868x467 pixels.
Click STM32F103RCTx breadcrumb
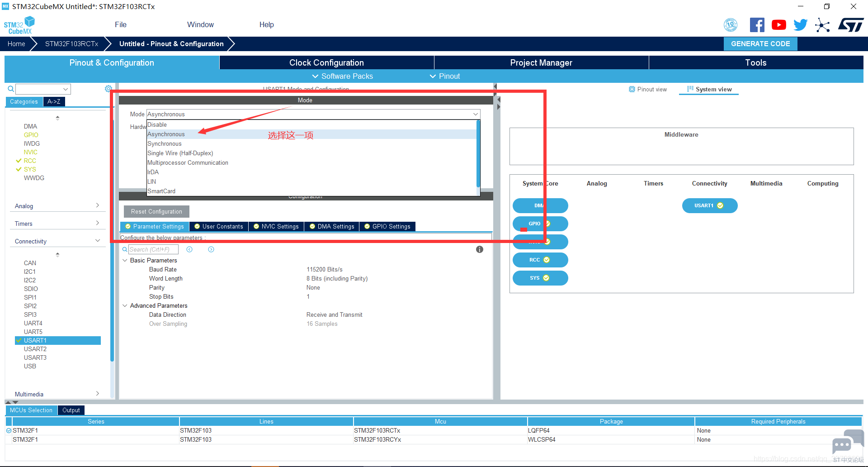click(71, 44)
